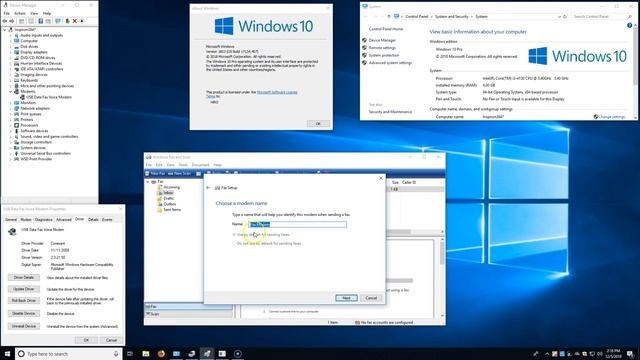This screenshot has width=640, height=360.
Task: Click the Uninstall Device button
Action: pyautogui.click(x=24, y=326)
